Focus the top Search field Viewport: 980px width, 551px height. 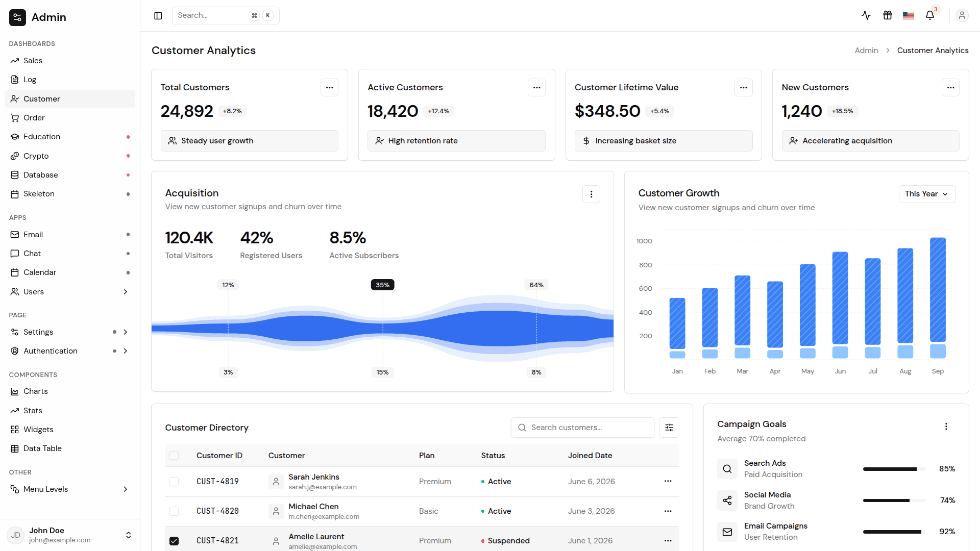tap(226, 16)
